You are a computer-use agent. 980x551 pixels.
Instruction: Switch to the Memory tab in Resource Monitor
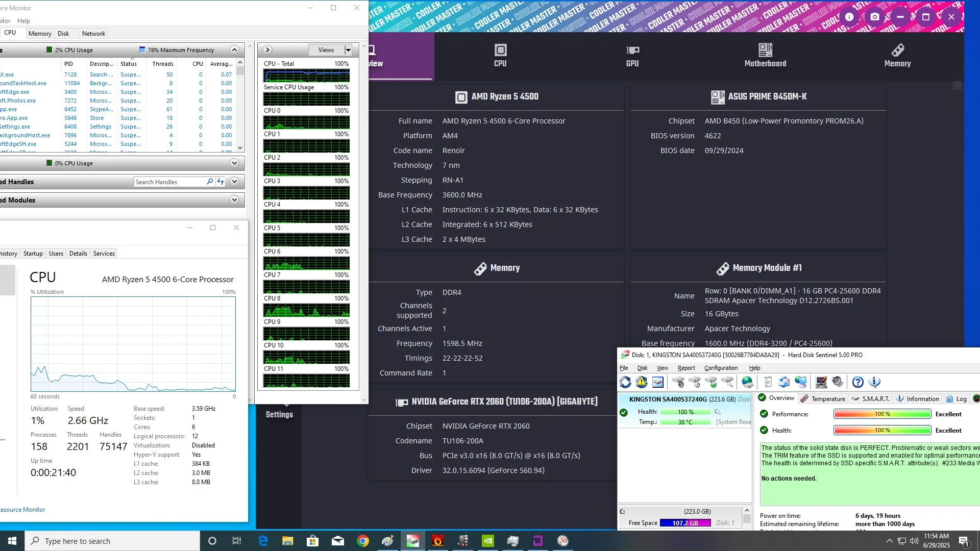click(40, 33)
